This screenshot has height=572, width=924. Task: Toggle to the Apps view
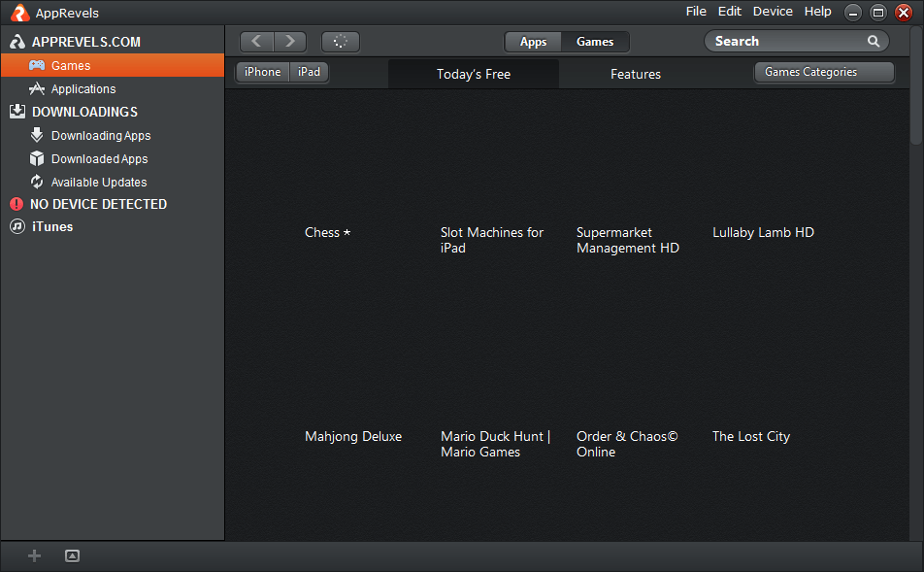tap(533, 42)
